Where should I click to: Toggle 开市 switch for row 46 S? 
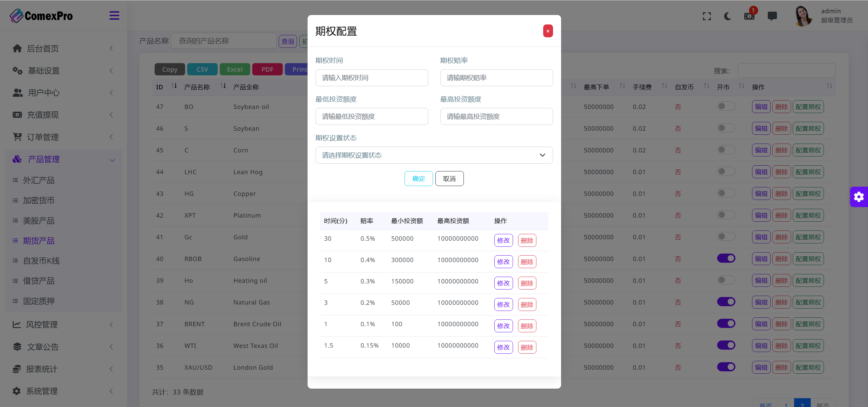coord(726,128)
